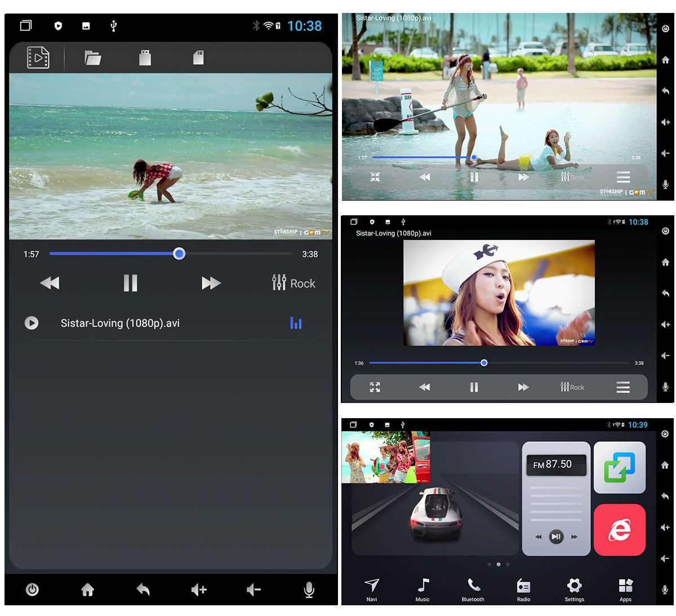Select the SD card source tab
Viewport: 676px width, 616px height.
click(198, 57)
